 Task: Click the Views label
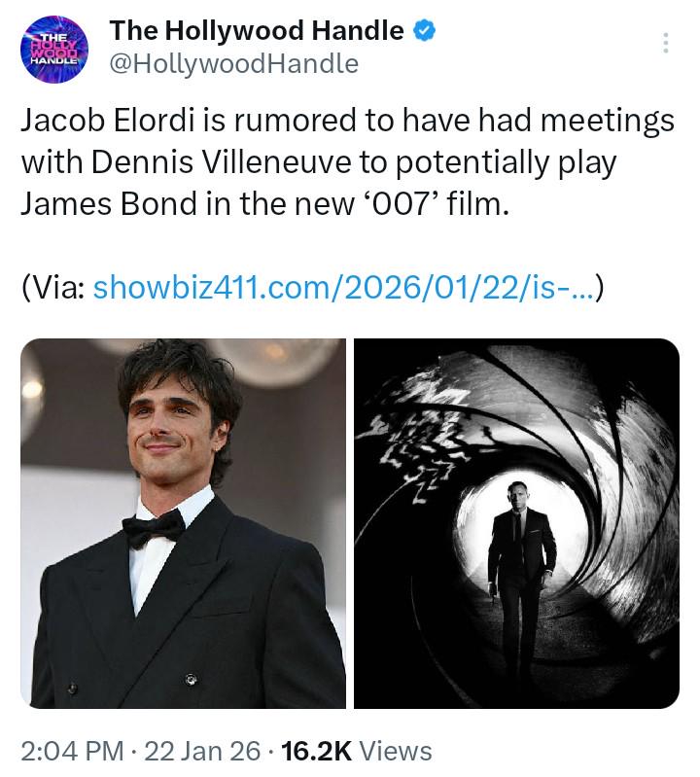click(396, 751)
